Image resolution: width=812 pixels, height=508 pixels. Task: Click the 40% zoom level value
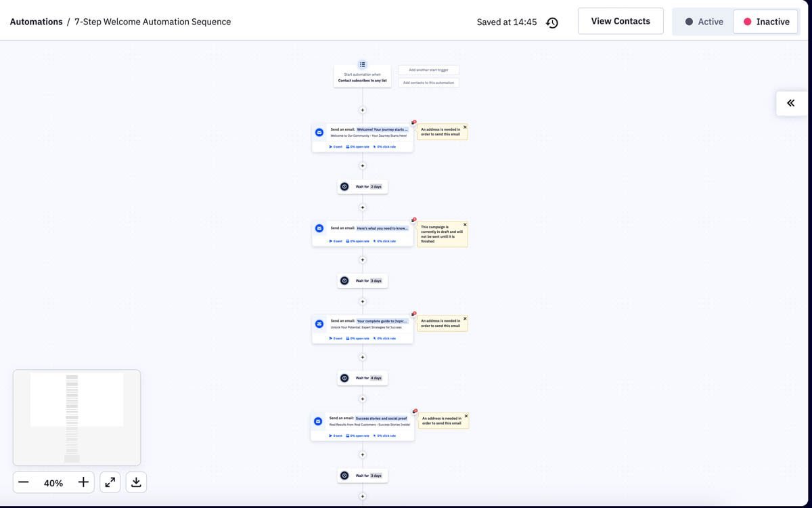pos(53,483)
